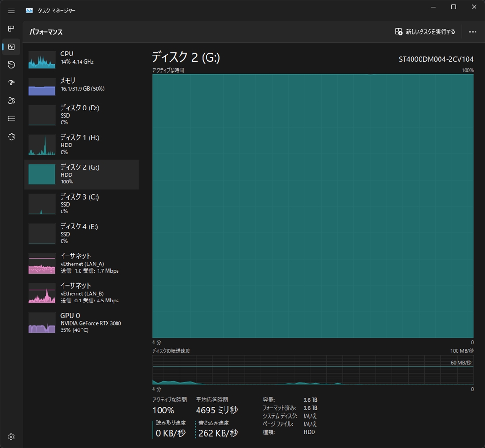Click the 4695 ミリ秒 response time value

[x=217, y=410]
